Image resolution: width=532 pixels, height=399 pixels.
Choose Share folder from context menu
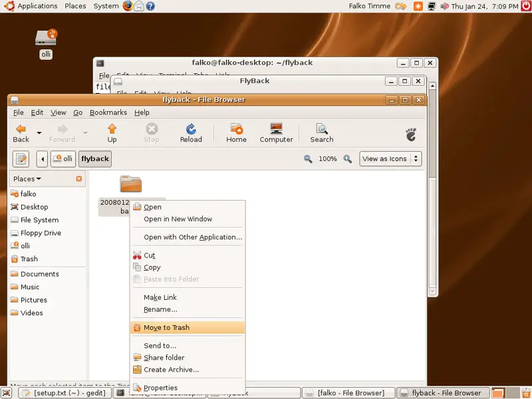coord(188,358)
